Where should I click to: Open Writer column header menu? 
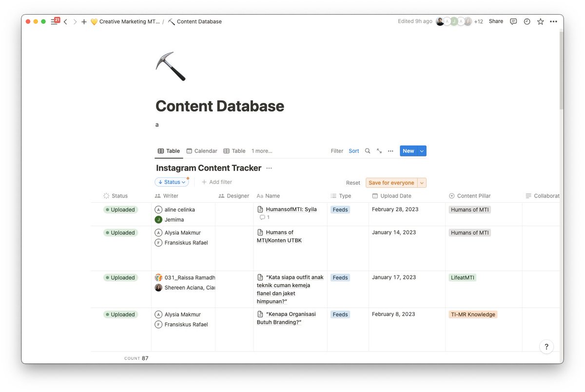click(166, 196)
